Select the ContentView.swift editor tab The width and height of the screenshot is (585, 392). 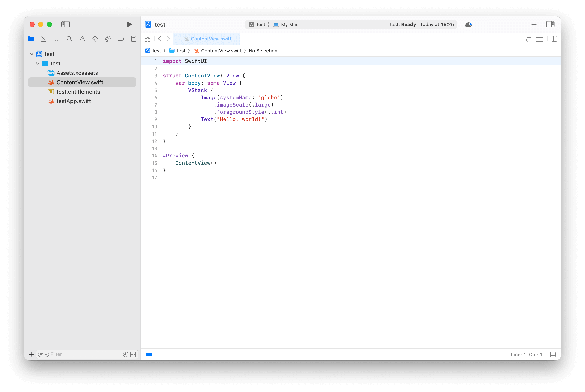[x=207, y=39]
